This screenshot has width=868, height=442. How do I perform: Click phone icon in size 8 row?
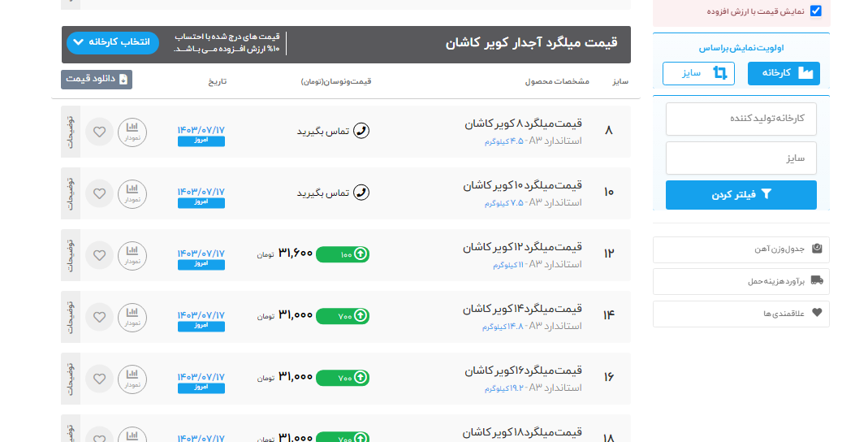tap(361, 131)
